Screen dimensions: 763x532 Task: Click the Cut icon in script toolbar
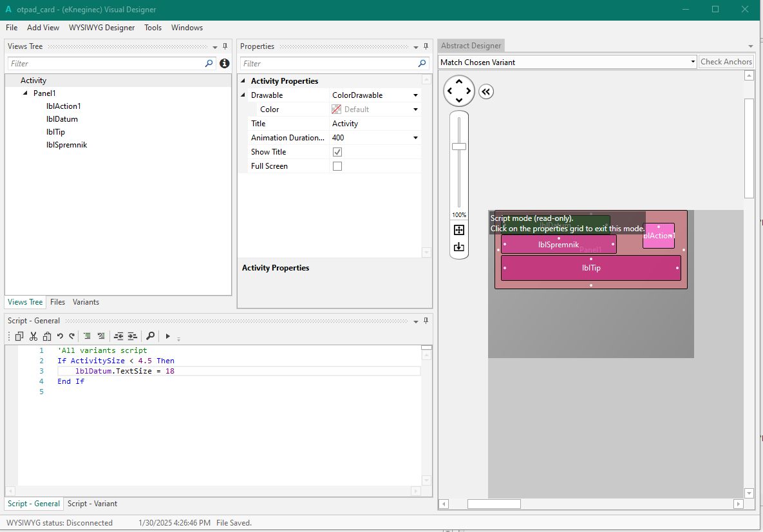[x=33, y=336]
